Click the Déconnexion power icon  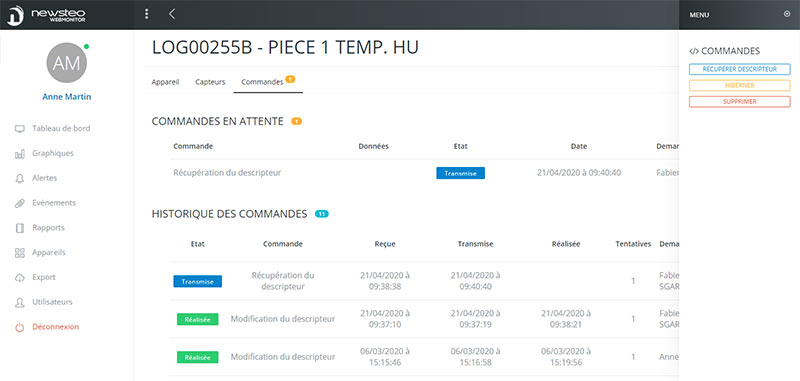click(x=20, y=327)
